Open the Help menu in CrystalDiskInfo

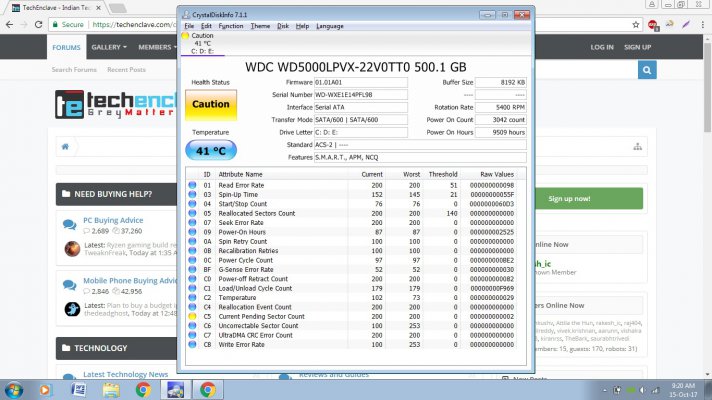point(302,26)
